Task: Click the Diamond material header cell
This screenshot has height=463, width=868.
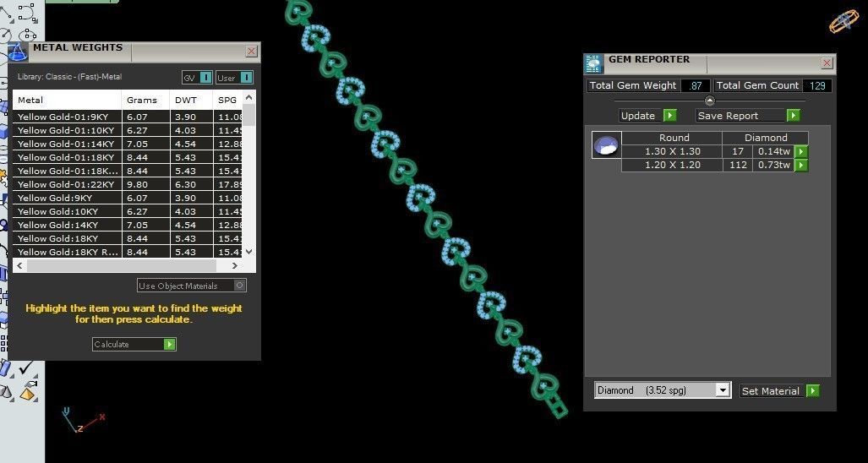Action: click(766, 138)
